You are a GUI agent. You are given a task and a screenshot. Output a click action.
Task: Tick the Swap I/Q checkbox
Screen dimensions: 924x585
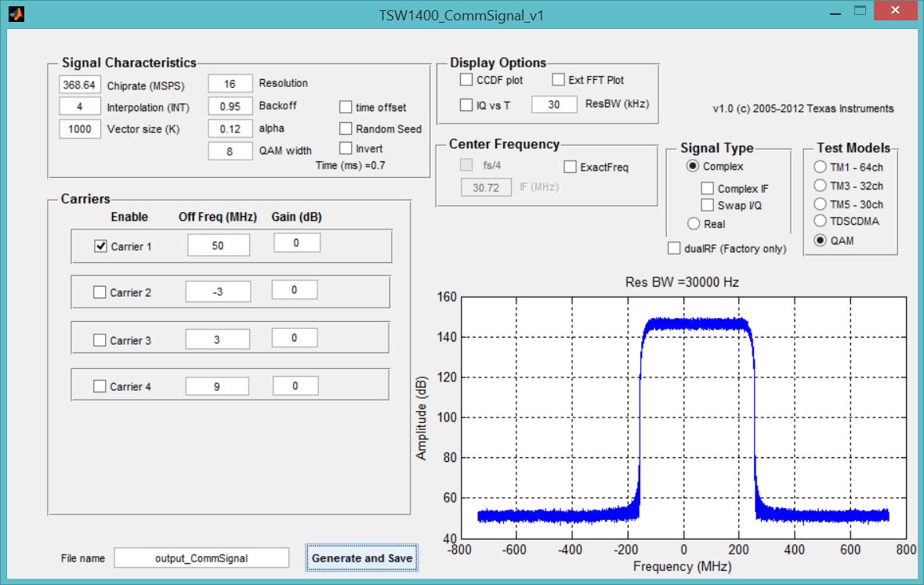tap(707, 205)
